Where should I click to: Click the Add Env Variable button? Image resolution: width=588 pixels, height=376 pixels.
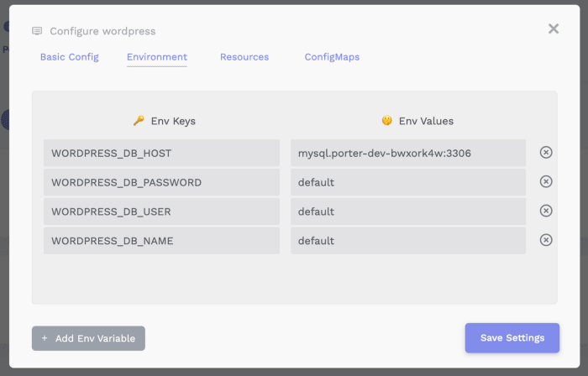[x=88, y=338]
